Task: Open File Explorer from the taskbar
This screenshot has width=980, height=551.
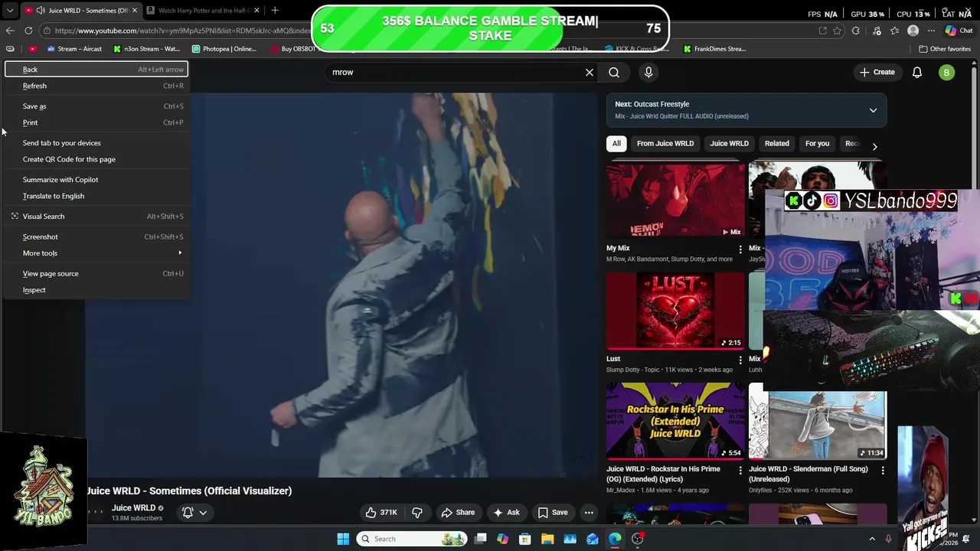Action: pos(547,539)
